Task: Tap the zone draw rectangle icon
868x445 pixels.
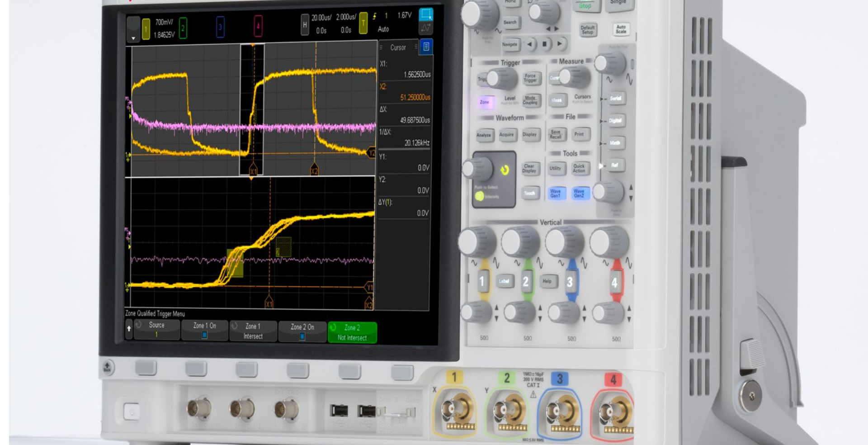Action: coord(425,15)
